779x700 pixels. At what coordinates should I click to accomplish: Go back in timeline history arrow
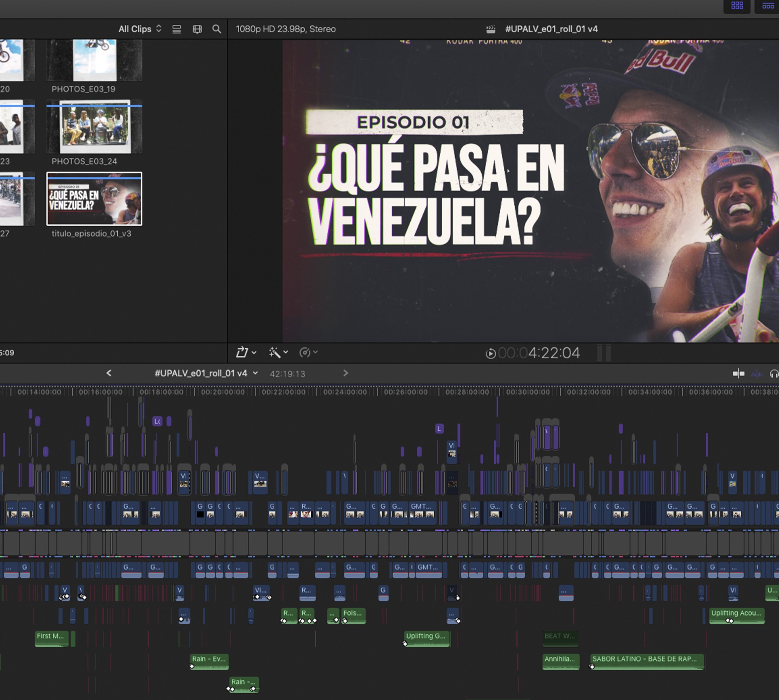[108, 373]
